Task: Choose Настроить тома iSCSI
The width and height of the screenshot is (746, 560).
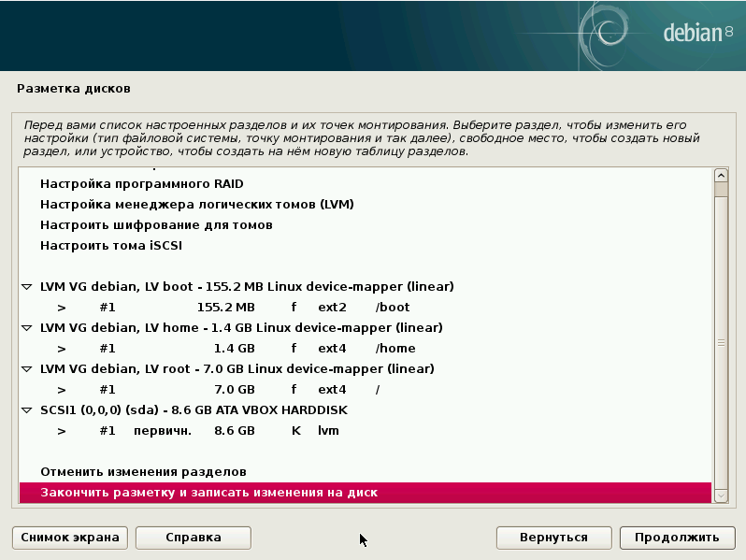Action: [110, 246]
